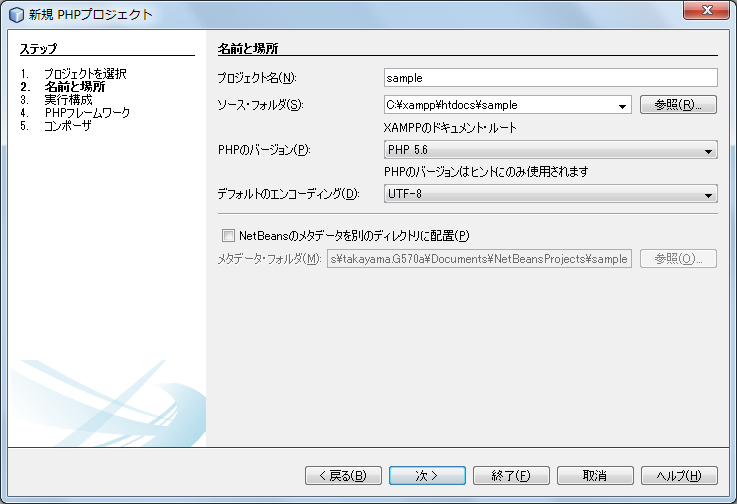Viewport: 737px width, 504px height.
Task: Enable NetBeansのメタデータを別のディレクトリに配置 checkbox
Action: [x=228, y=235]
